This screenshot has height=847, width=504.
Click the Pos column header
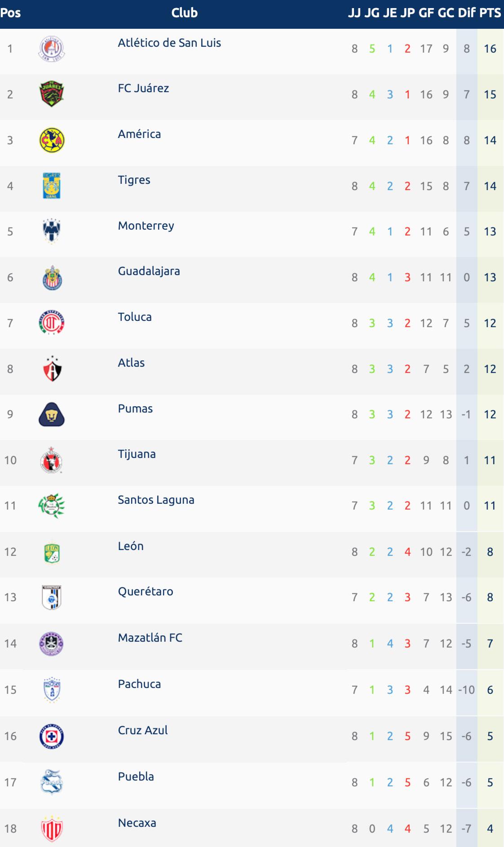tap(10, 13)
